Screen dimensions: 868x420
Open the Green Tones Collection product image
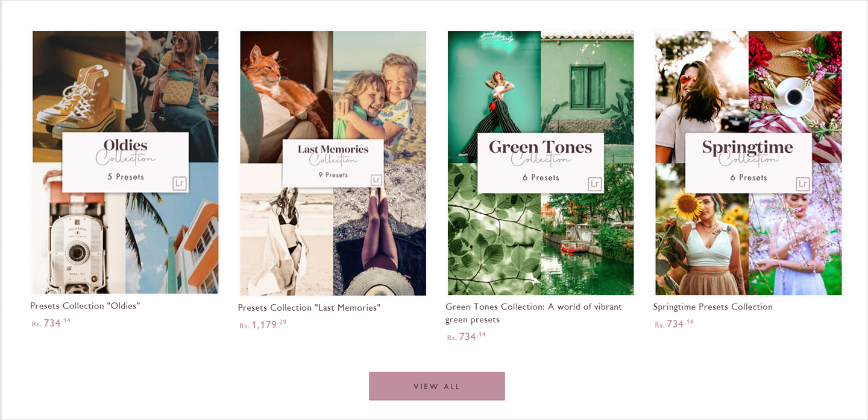click(x=541, y=163)
